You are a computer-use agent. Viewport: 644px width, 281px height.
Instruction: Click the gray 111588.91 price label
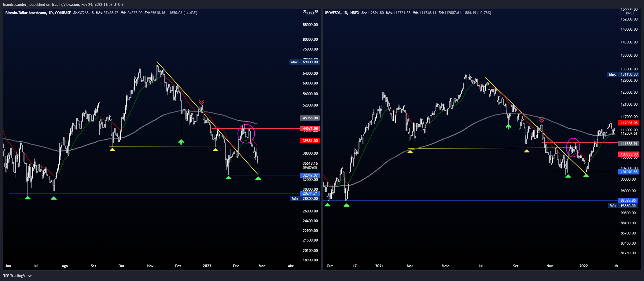pyautogui.click(x=629, y=144)
